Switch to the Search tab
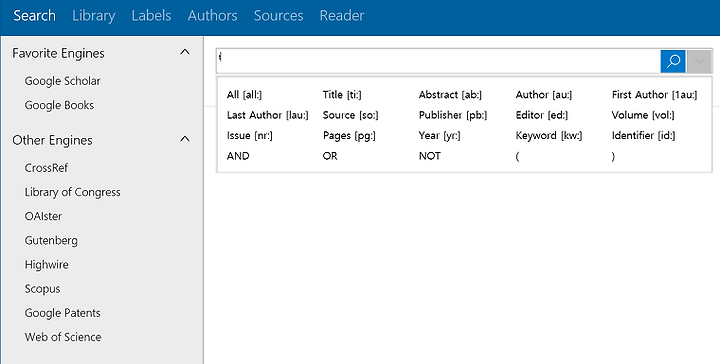The height and width of the screenshot is (364, 720). [x=34, y=16]
